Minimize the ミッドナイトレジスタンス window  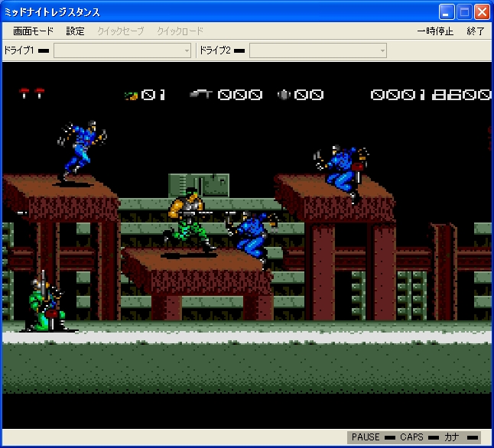[447, 12]
